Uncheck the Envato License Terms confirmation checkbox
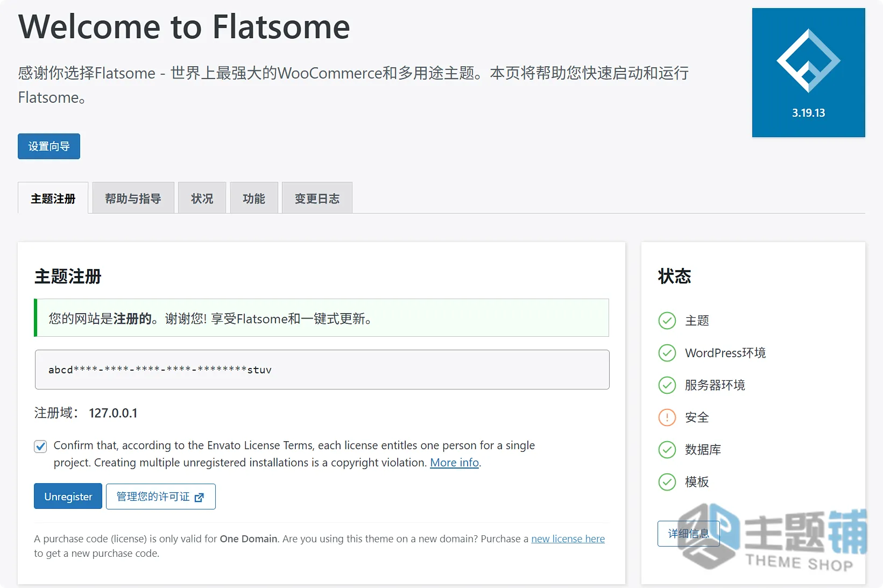This screenshot has width=883, height=588. pos(40,447)
